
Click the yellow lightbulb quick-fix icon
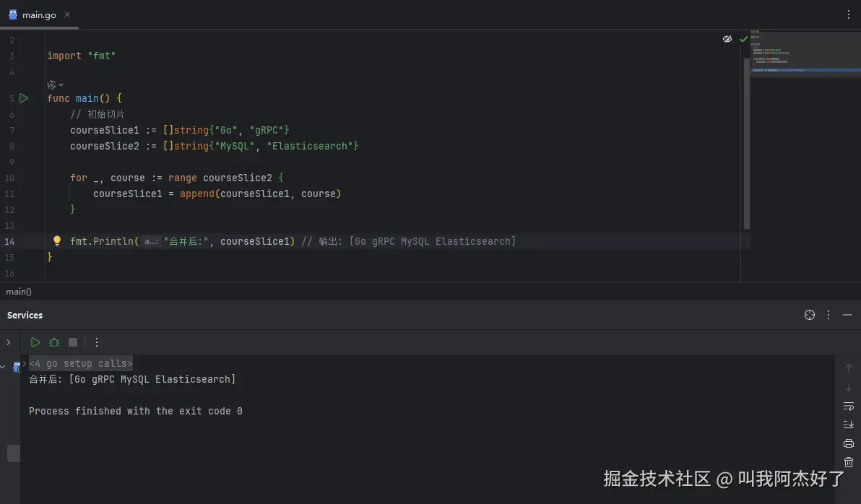[57, 241]
